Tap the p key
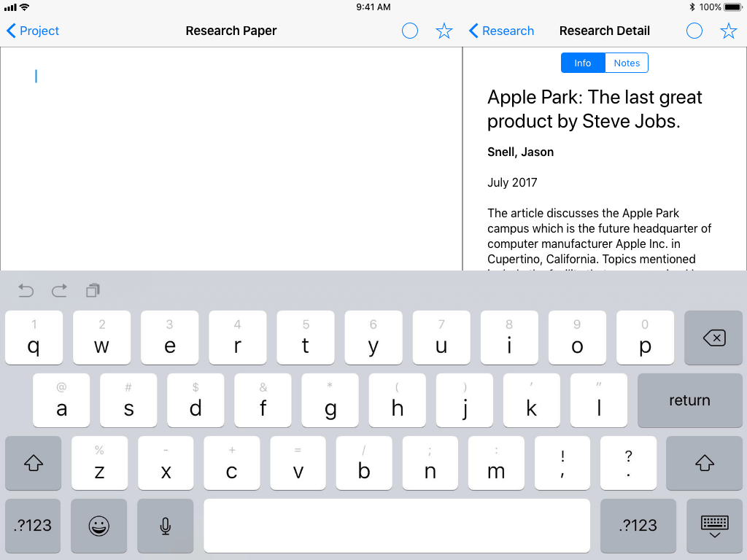Screen dimensions: 747x560 pyautogui.click(x=645, y=338)
